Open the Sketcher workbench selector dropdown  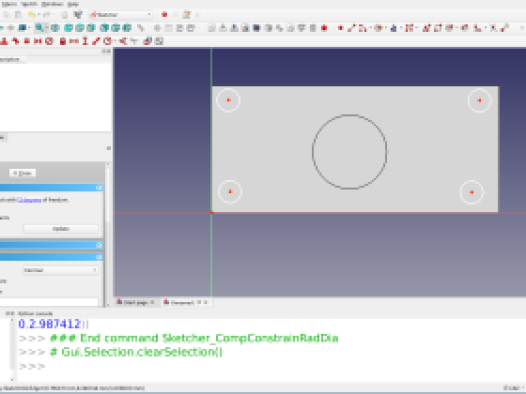[x=121, y=15]
